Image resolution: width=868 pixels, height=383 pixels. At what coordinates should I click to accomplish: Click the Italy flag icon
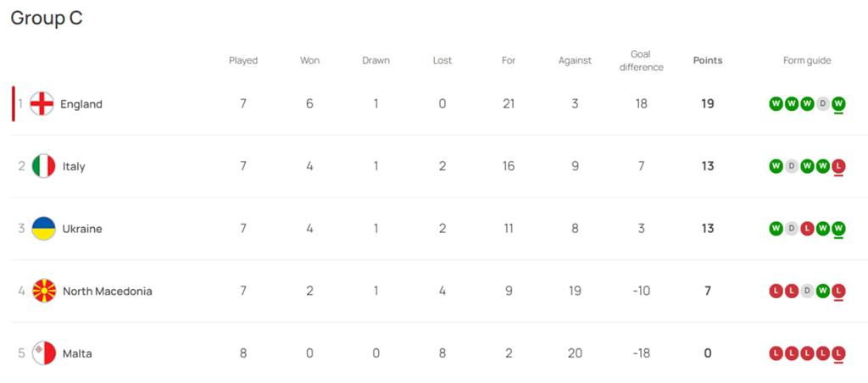44,166
